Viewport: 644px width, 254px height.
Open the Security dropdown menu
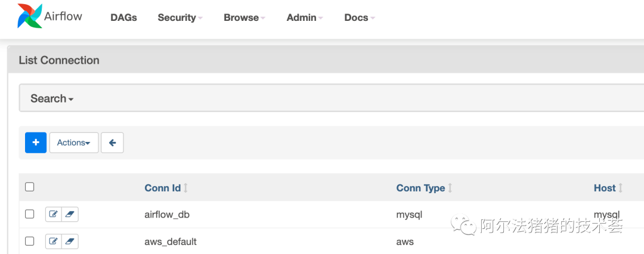[179, 17]
